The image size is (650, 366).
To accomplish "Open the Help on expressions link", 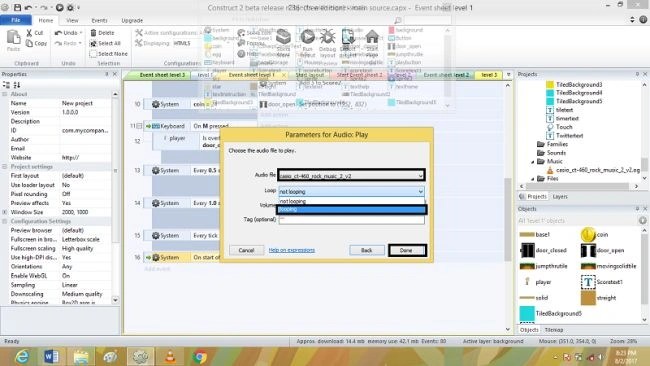I will (292, 250).
